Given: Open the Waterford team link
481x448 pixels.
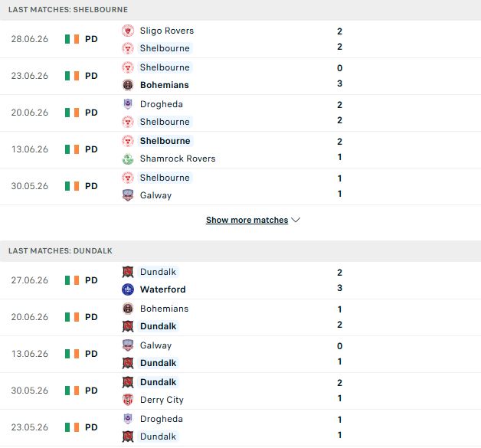Looking at the screenshot, I should click(163, 289).
